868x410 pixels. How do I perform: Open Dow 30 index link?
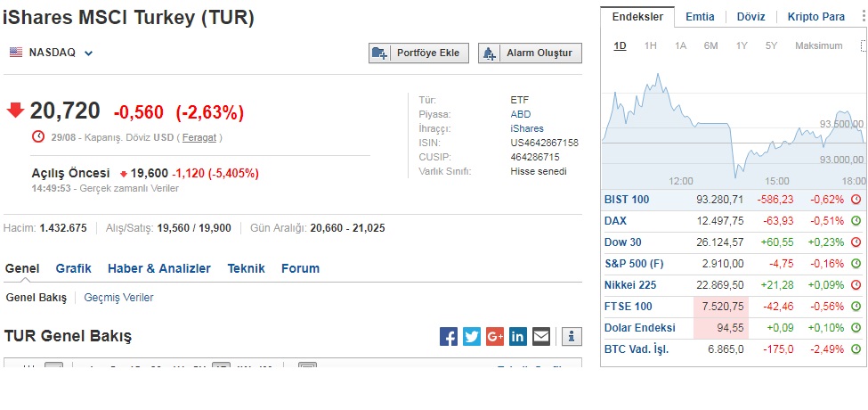[623, 242]
